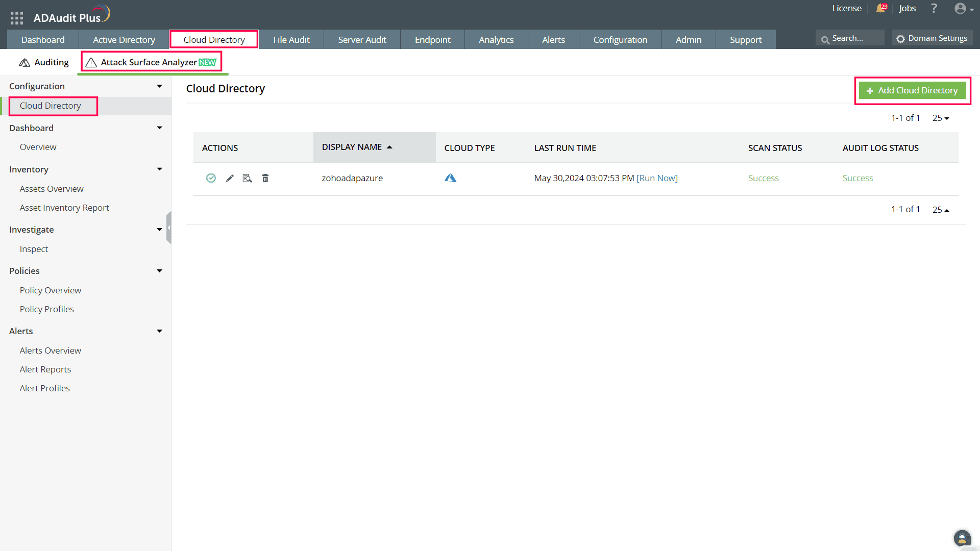The height and width of the screenshot is (551, 980).
Task: Open help using the question mark icon
Action: click(x=934, y=8)
